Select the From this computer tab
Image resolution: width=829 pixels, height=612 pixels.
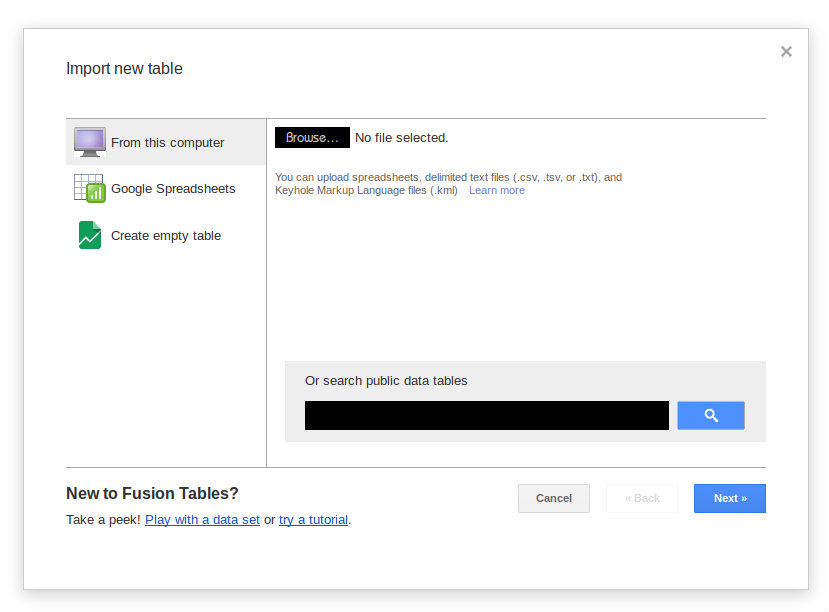pyautogui.click(x=166, y=142)
